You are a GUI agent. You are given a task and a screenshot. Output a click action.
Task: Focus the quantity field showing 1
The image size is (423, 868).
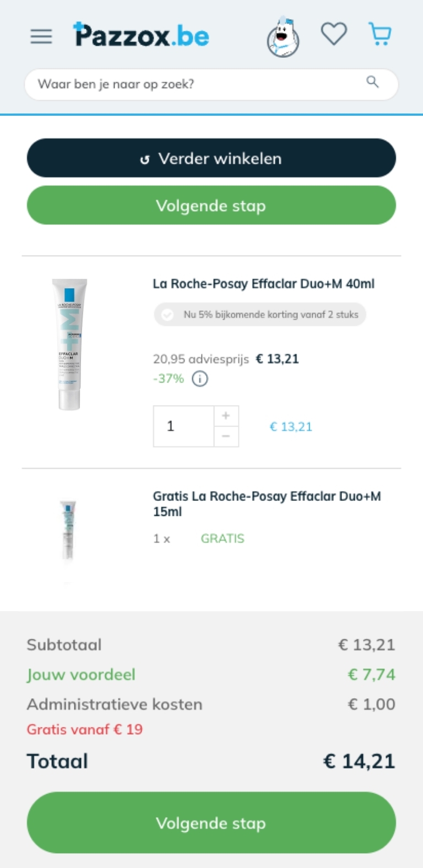click(183, 426)
